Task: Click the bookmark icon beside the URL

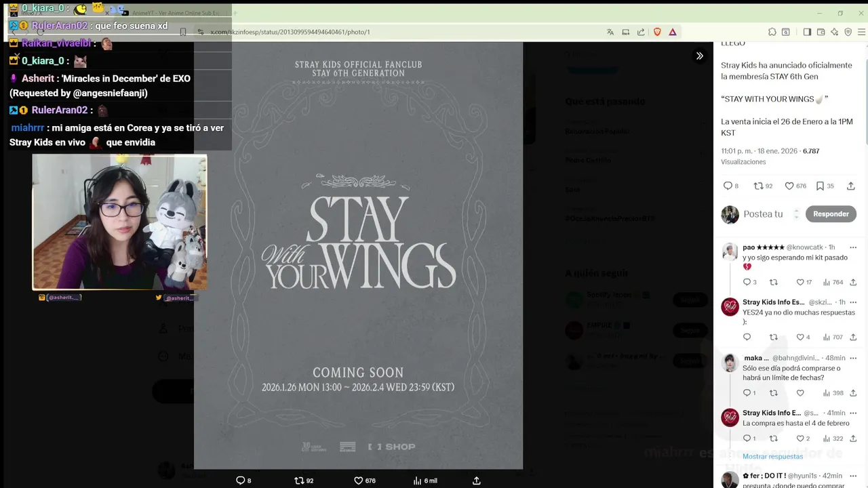Action: click(183, 32)
